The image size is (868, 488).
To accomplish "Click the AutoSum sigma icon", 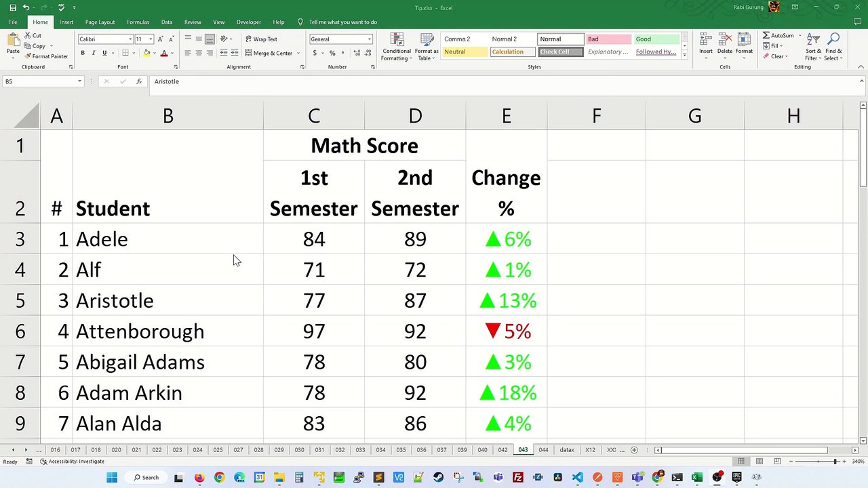I will pos(766,35).
